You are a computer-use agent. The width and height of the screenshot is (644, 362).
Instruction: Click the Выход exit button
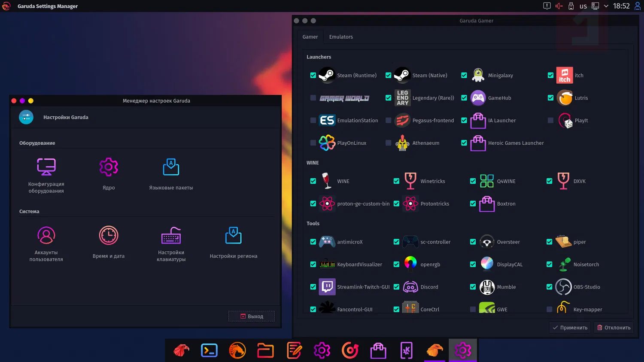pos(252,316)
